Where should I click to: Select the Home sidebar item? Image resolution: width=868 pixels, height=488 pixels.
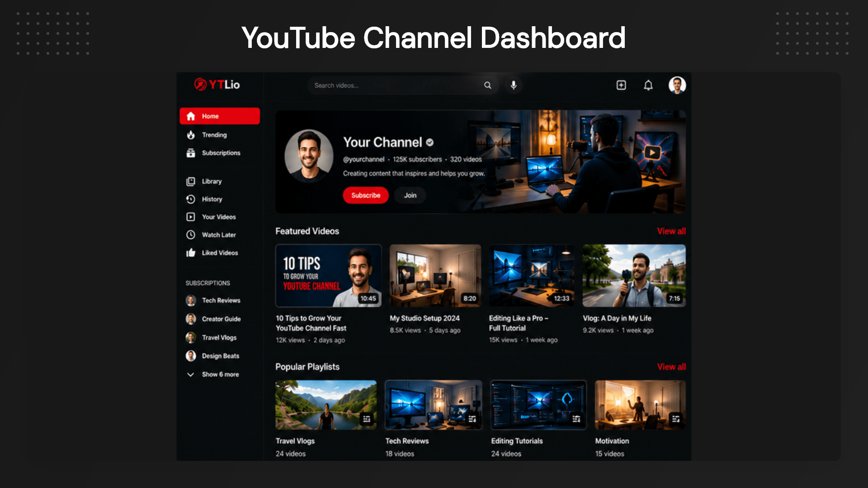220,116
